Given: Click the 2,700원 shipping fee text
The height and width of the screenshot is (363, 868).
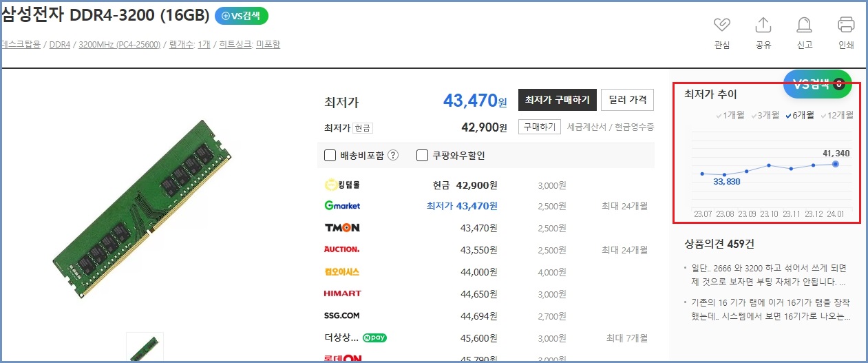Looking at the screenshot, I should 552,316.
